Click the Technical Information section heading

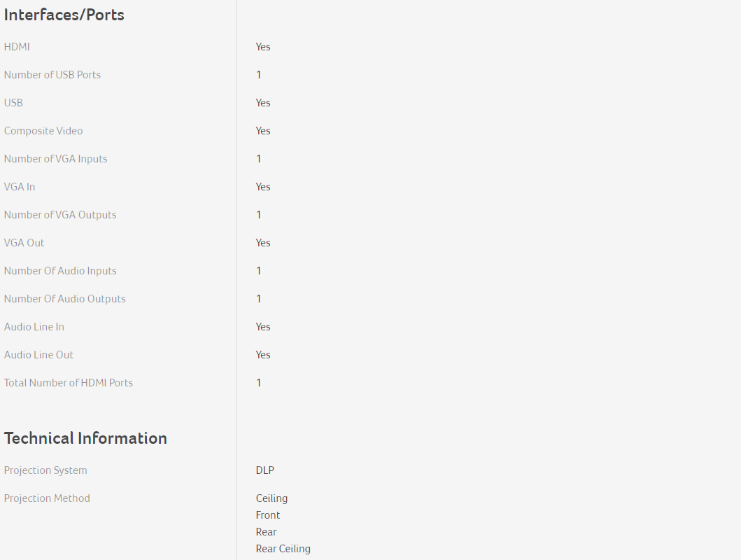pyautogui.click(x=85, y=438)
